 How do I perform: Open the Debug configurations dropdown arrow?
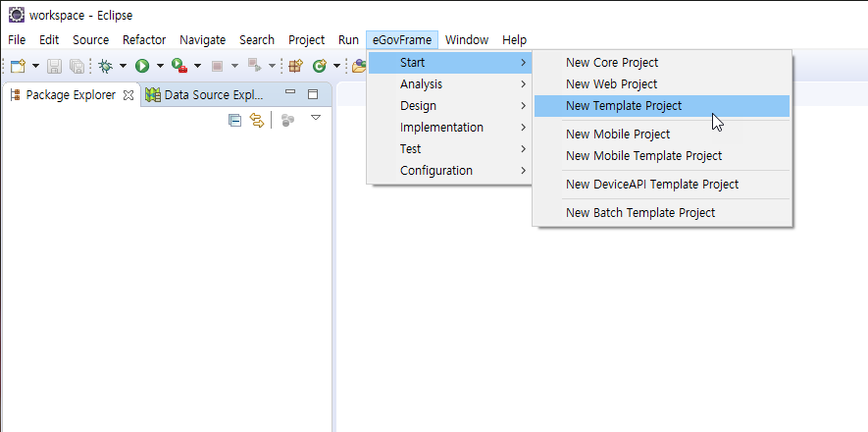click(123, 66)
